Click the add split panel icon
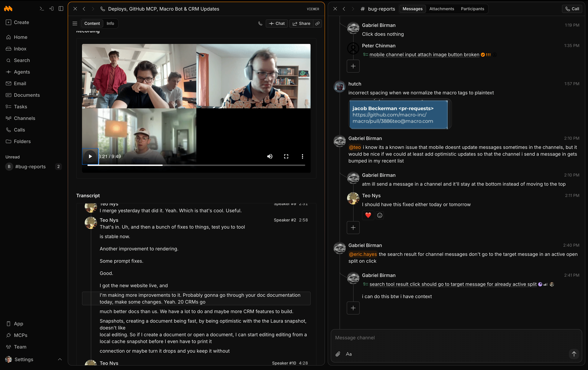This screenshot has height=370, width=588. coord(51,9)
